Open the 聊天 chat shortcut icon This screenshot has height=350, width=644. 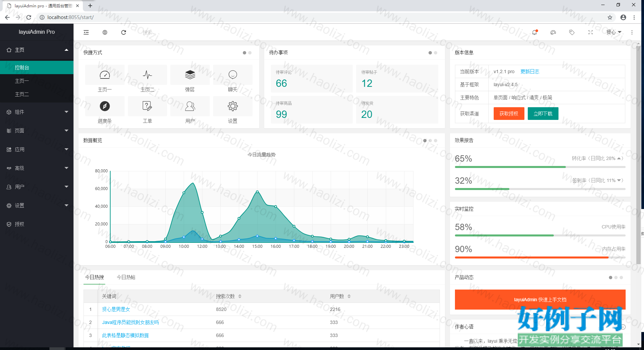point(233,75)
